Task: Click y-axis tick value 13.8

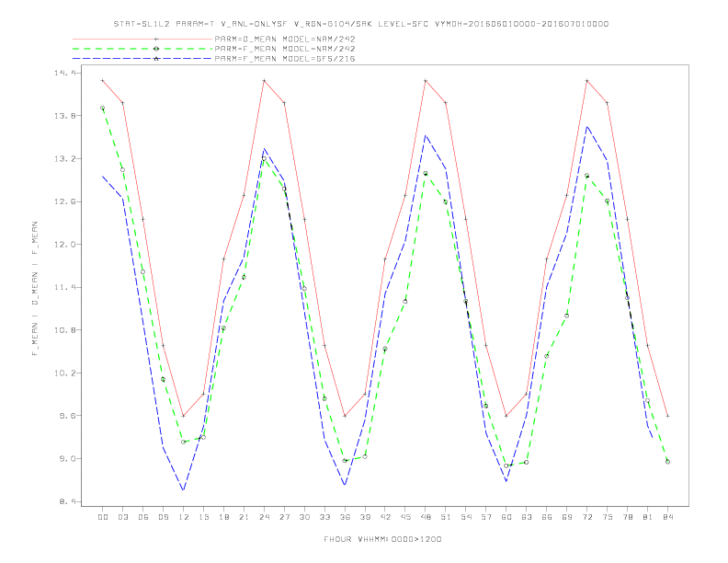Action: pos(64,116)
